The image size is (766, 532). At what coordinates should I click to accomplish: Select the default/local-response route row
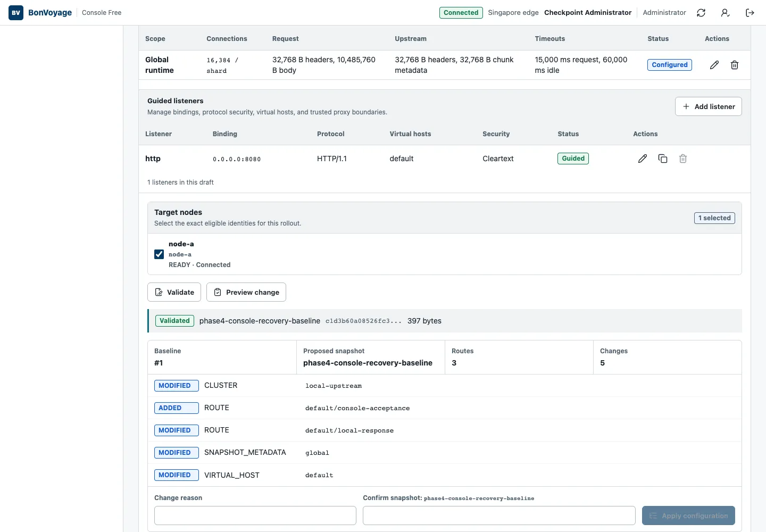click(445, 430)
